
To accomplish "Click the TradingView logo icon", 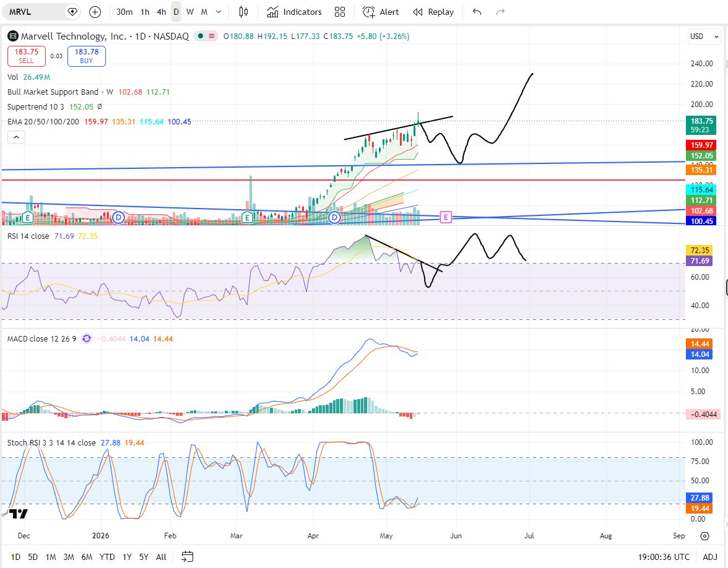I will (19, 514).
